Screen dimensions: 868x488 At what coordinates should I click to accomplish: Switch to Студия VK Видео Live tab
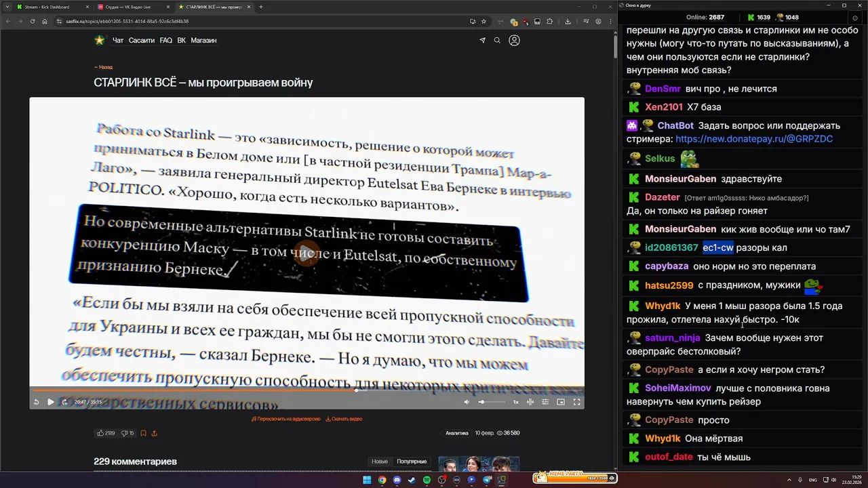pyautogui.click(x=132, y=7)
